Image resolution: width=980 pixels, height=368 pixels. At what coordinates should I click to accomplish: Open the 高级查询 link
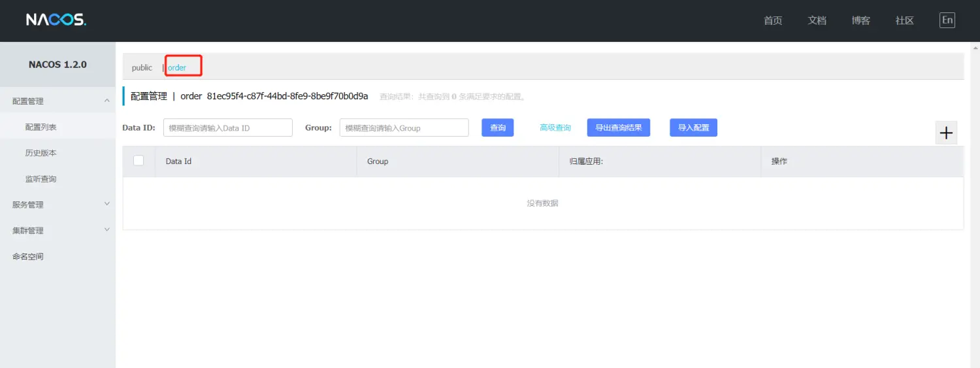[555, 127]
